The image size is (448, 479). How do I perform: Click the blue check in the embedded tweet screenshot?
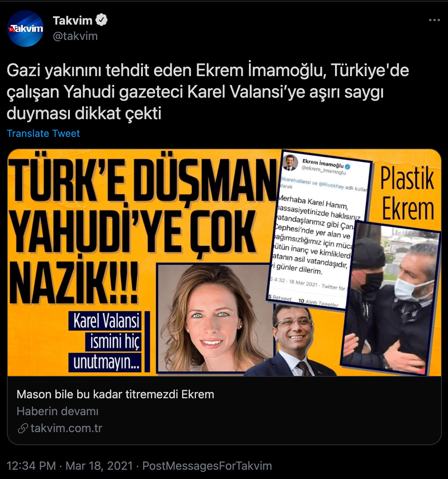click(347, 166)
